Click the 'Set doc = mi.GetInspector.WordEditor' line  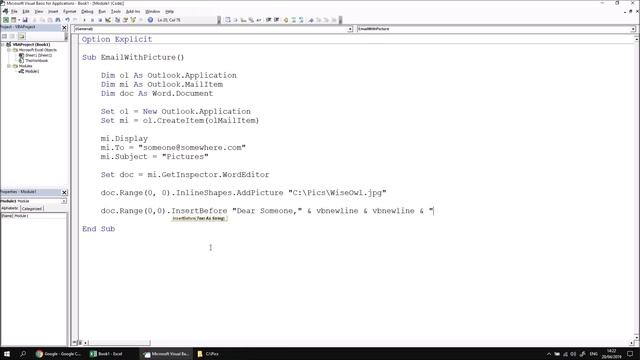pos(185,175)
